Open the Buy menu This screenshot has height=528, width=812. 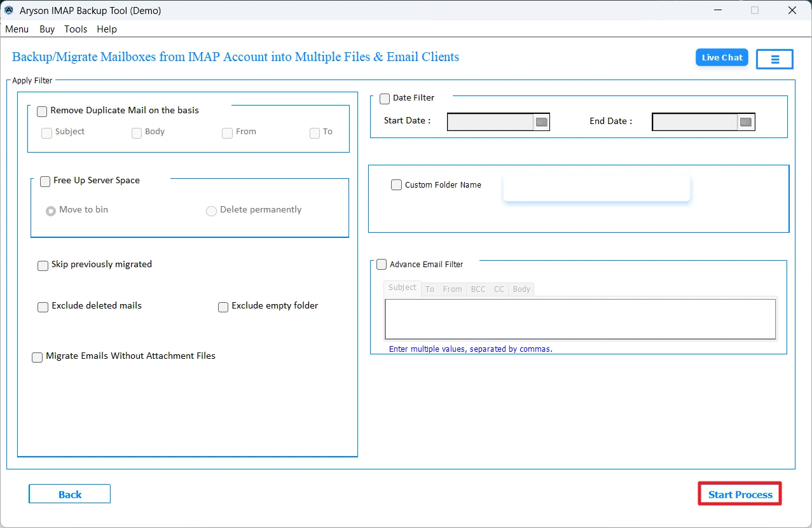47,29
